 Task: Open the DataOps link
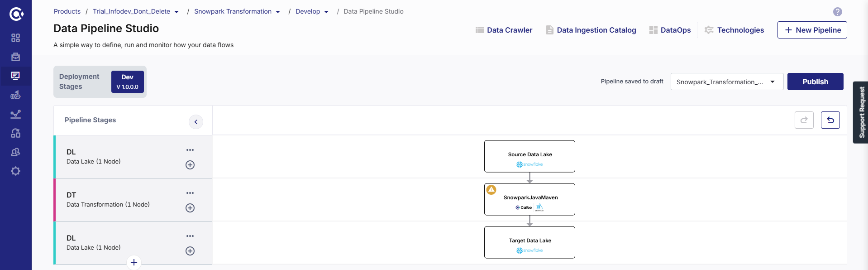pyautogui.click(x=670, y=30)
